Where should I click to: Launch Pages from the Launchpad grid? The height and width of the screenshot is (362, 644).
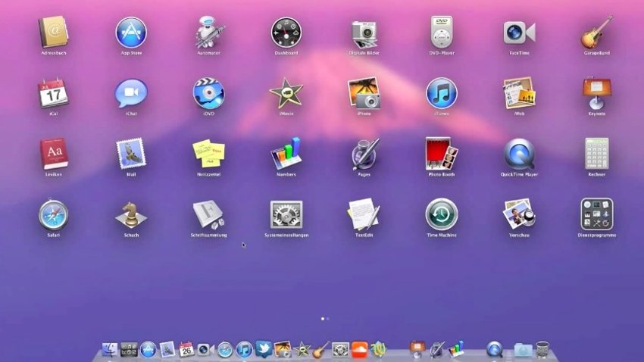click(x=364, y=154)
